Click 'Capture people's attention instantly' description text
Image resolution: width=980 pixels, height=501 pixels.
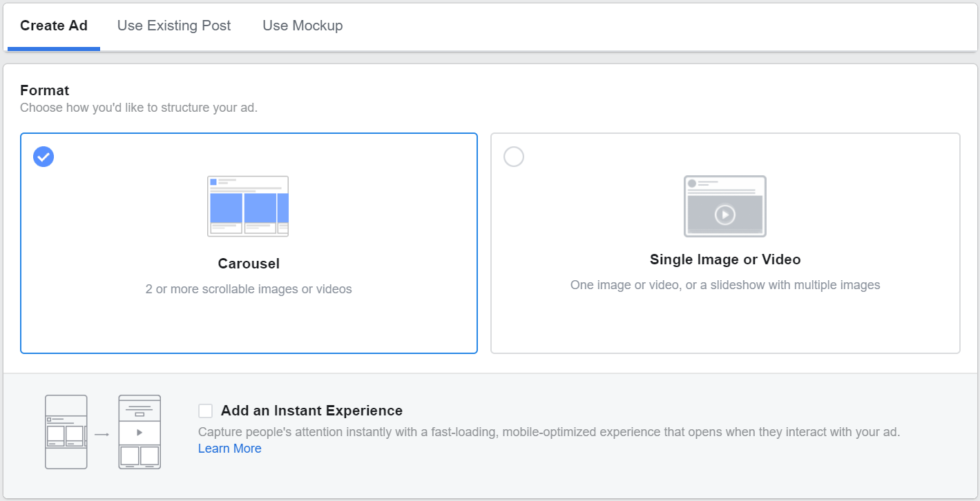click(549, 433)
